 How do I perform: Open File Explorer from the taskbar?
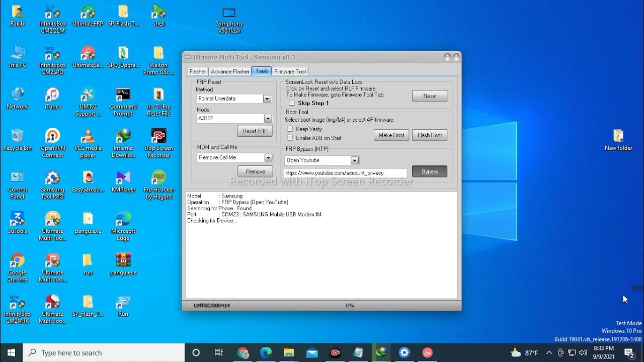point(288,353)
